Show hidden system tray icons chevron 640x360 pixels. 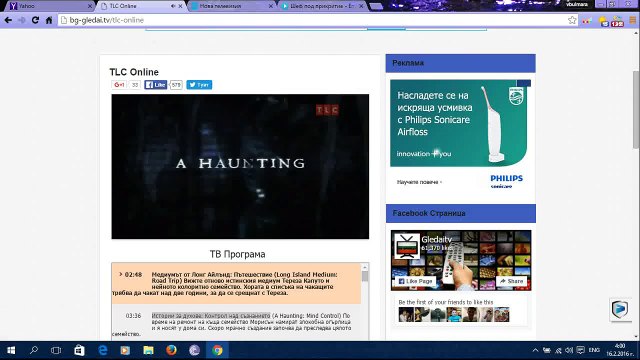pyautogui.click(x=535, y=350)
